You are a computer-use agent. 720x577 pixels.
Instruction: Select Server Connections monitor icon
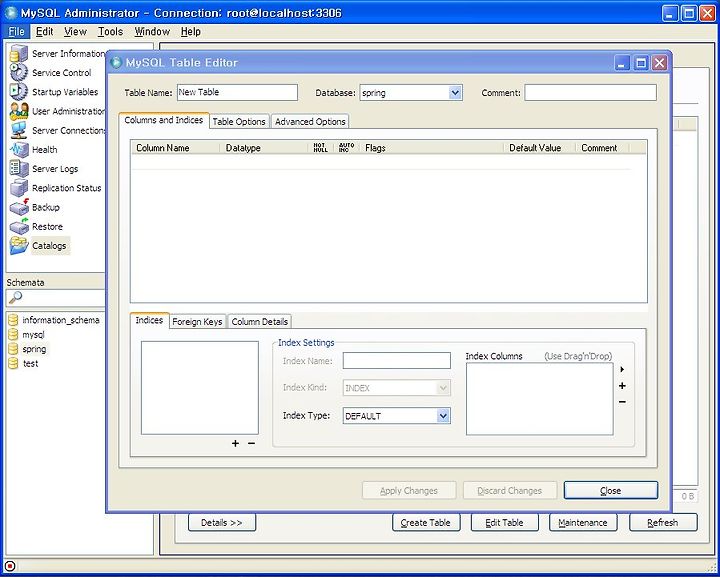pos(19,130)
